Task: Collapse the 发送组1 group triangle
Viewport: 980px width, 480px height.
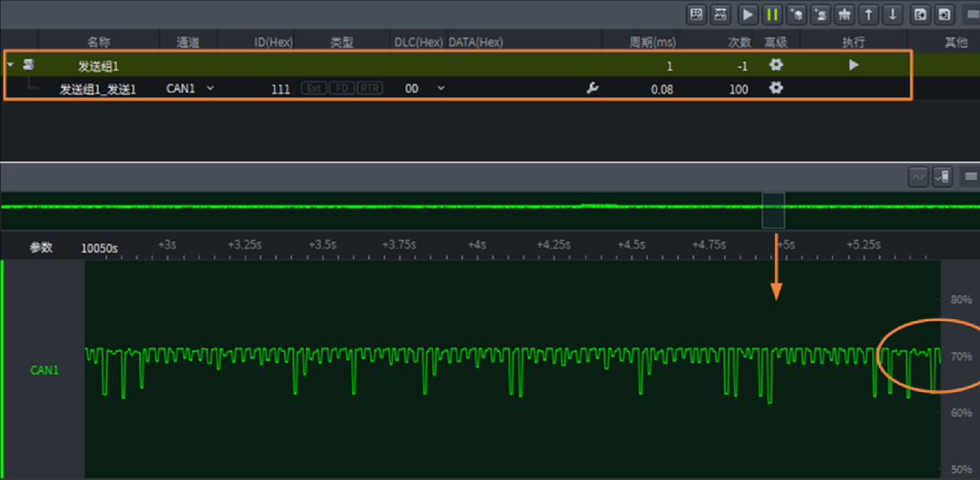Action: coord(10,64)
